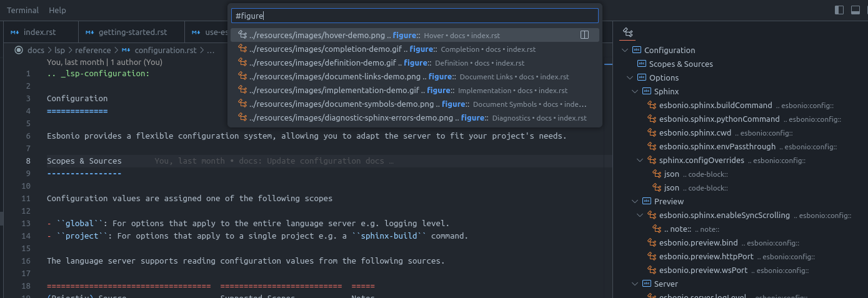The height and width of the screenshot is (298, 868).
Task: Select the sphinx.configOverrides outline label
Action: (702, 160)
